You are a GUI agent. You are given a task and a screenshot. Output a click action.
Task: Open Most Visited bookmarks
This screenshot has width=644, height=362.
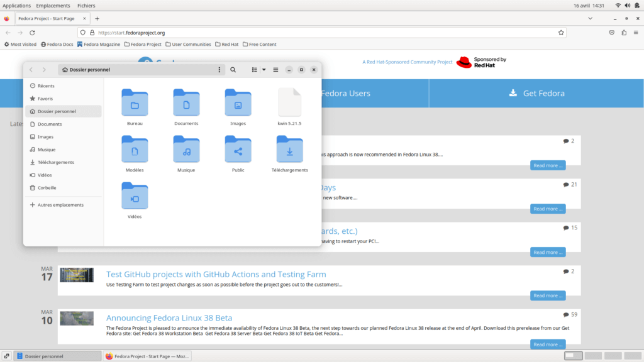pos(20,45)
